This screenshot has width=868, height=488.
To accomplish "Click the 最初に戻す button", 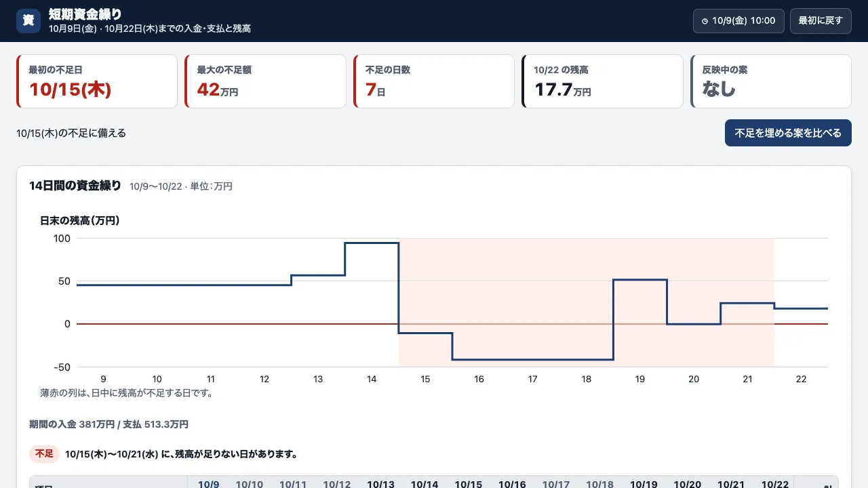I will click(821, 21).
